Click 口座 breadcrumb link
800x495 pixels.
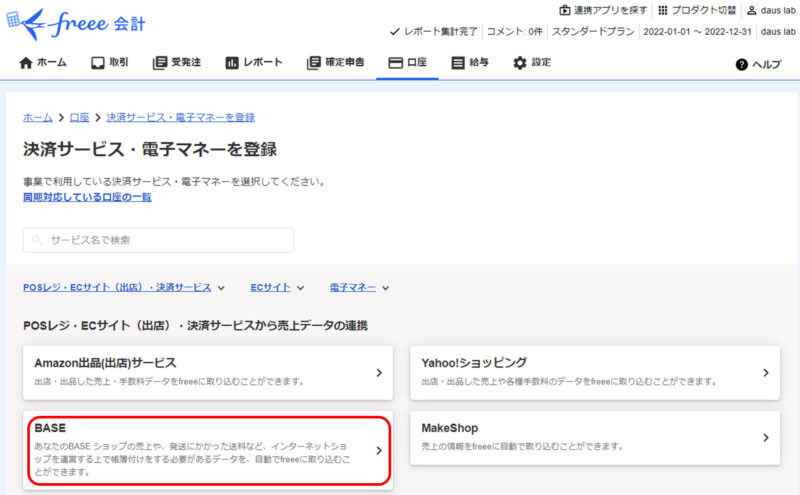(x=79, y=117)
